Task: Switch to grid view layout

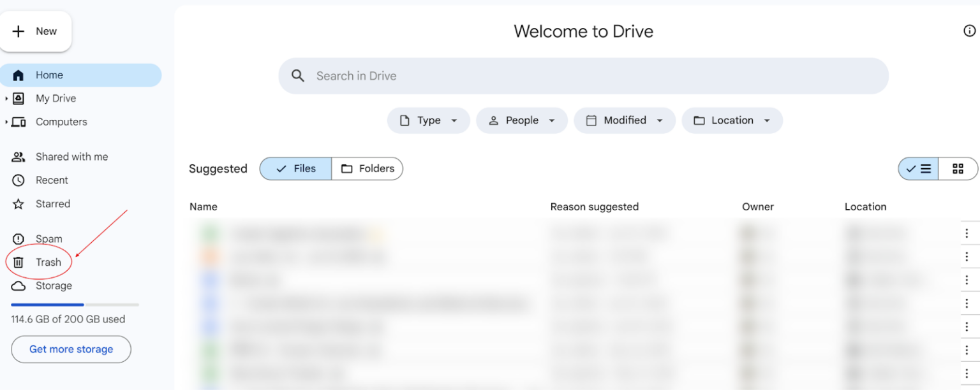Action: coord(958,168)
